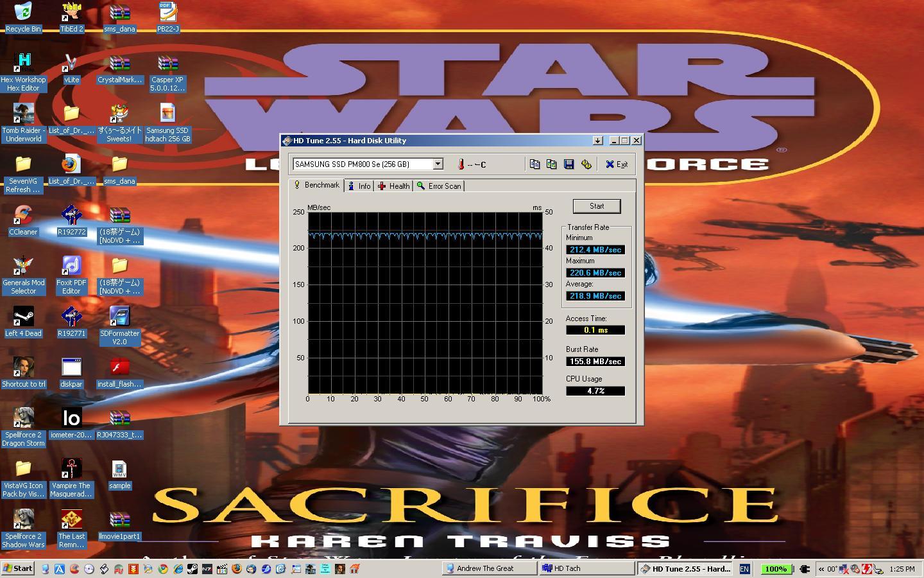Click the 1:25 PM system clock

point(902,569)
